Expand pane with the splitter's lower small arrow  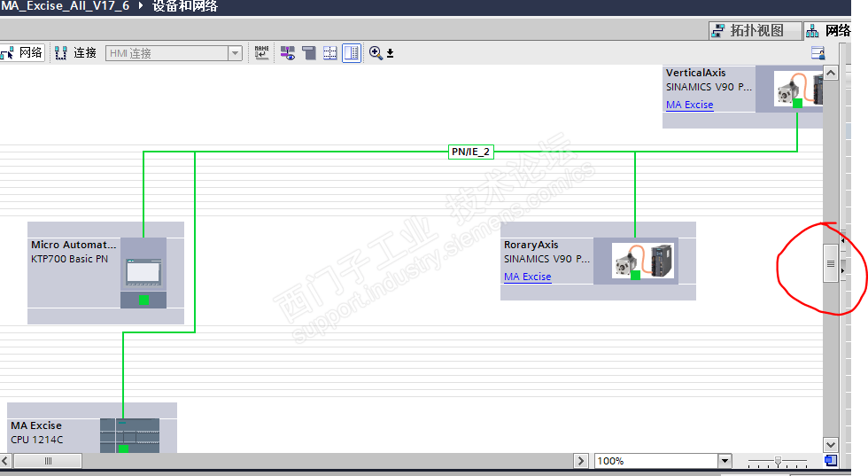click(843, 270)
